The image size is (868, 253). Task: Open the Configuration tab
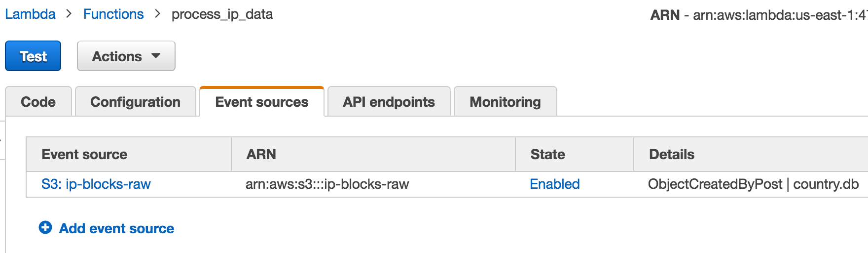tap(135, 102)
